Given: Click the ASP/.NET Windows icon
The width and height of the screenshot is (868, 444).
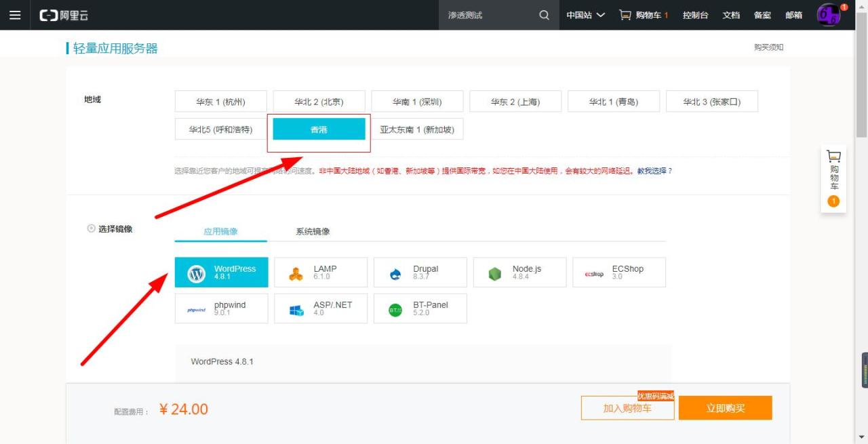Looking at the screenshot, I should pyautogui.click(x=296, y=310).
